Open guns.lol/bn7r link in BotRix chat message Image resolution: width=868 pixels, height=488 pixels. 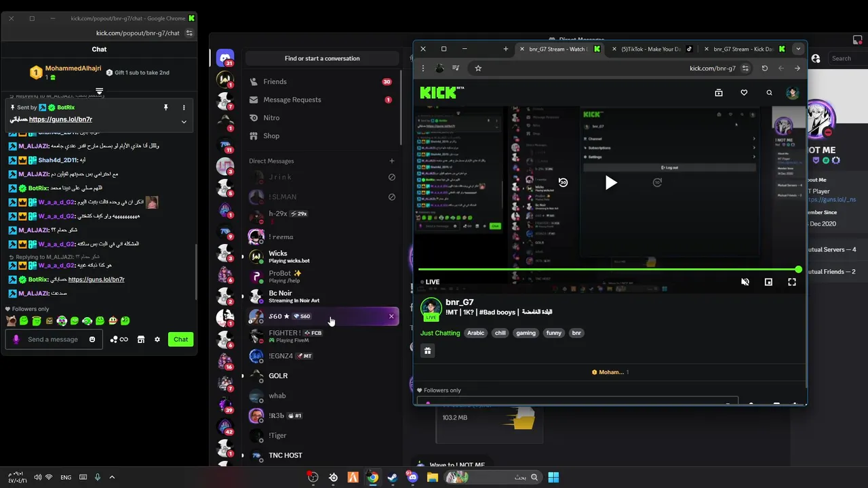click(x=96, y=279)
